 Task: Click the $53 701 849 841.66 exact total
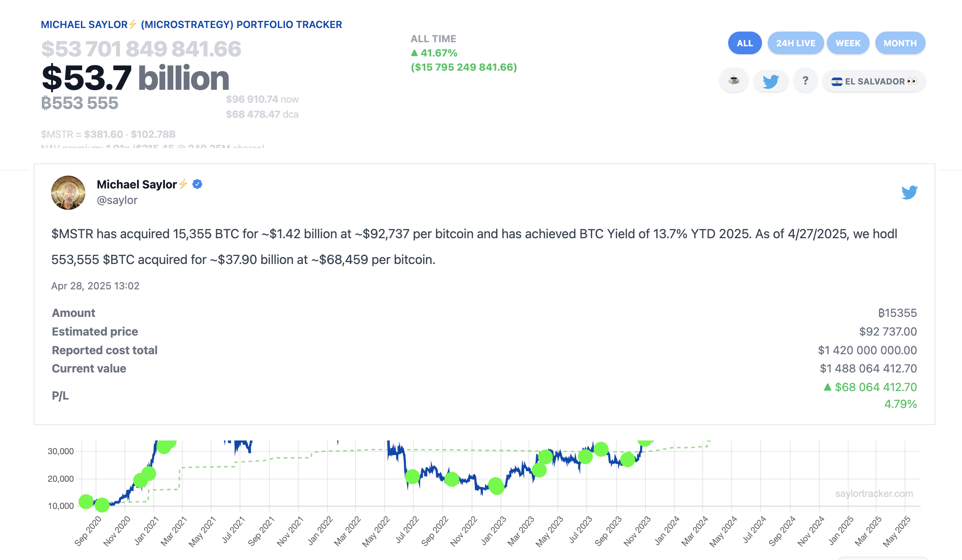tap(141, 49)
